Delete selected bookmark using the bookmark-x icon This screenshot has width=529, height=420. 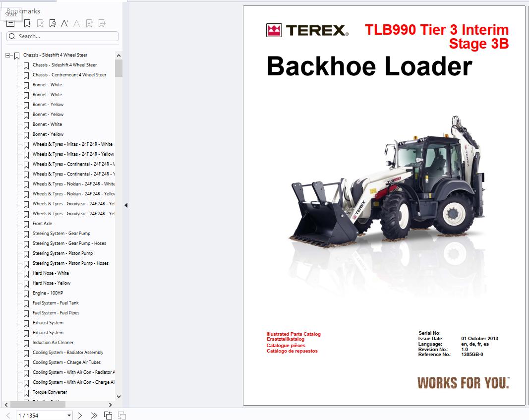click(40, 23)
